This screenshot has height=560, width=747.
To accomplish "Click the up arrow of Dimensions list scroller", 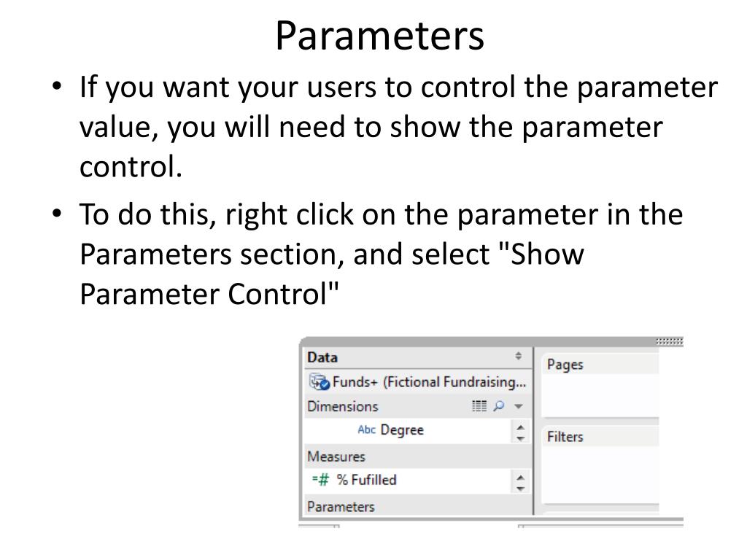I will coord(521,427).
